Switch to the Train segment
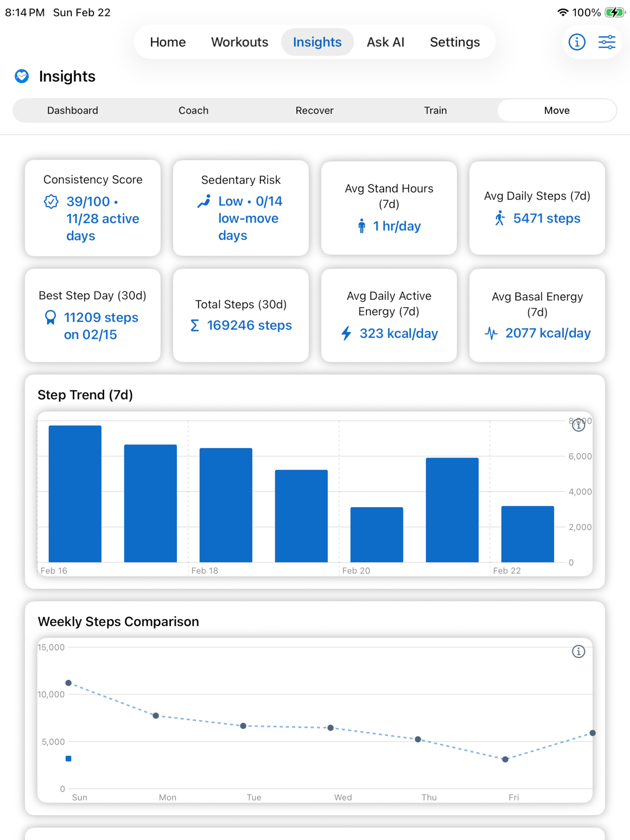The image size is (630, 840). click(435, 110)
